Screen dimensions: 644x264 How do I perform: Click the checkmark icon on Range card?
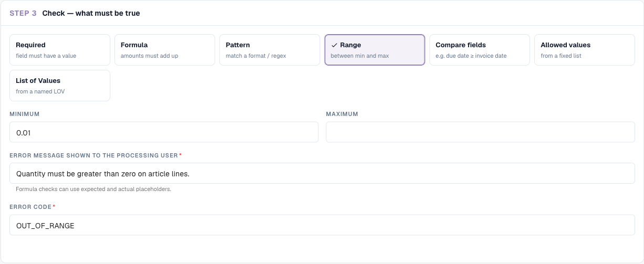(334, 45)
